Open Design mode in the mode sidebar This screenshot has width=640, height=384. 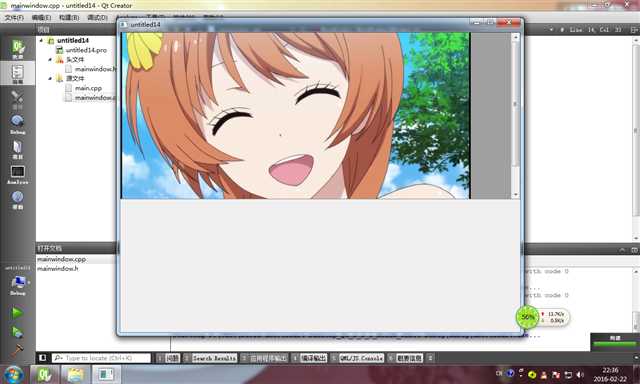tap(18, 100)
